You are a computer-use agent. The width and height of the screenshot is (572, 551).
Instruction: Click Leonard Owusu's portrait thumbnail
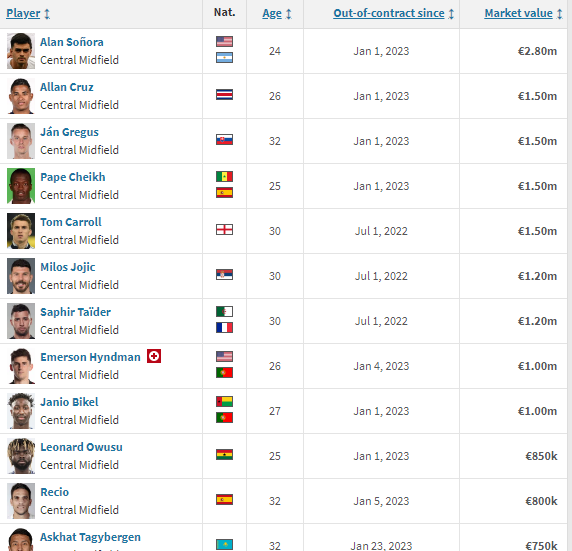click(x=21, y=456)
